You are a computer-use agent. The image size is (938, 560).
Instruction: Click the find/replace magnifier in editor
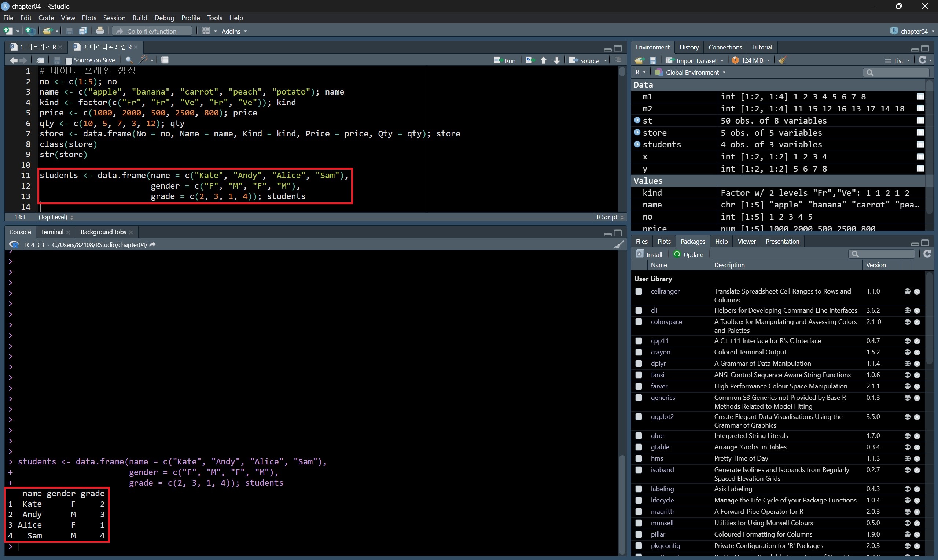click(129, 60)
